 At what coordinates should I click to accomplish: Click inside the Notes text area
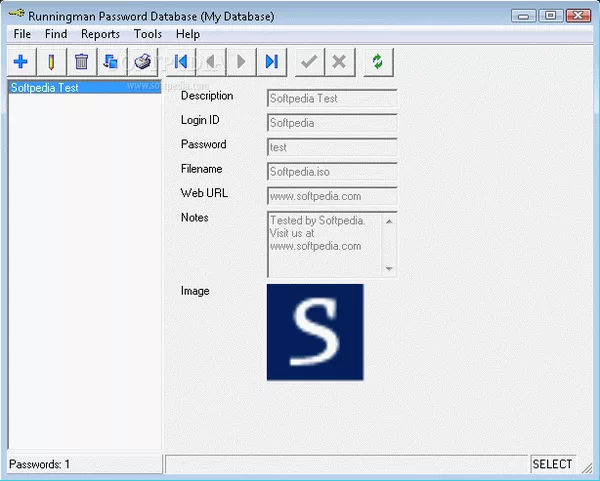click(x=324, y=245)
